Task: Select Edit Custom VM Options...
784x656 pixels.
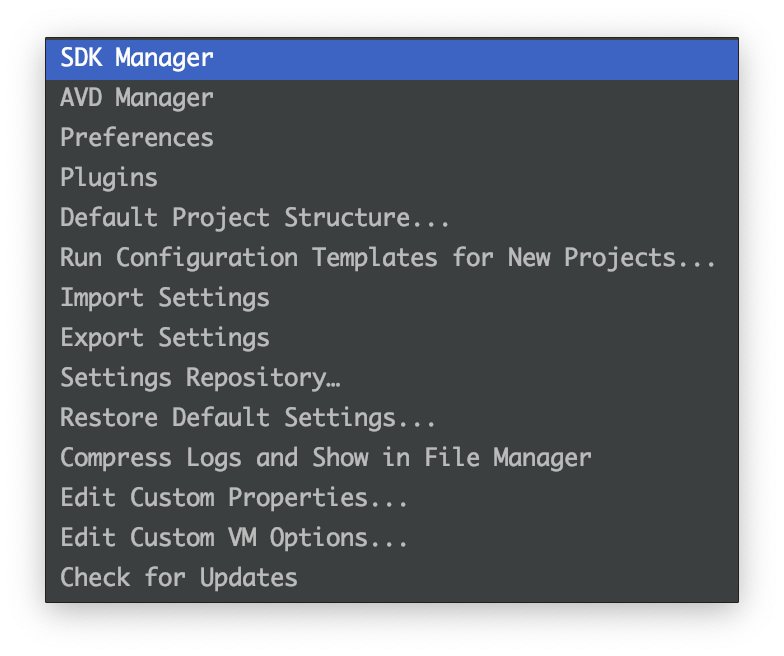Action: [392, 538]
